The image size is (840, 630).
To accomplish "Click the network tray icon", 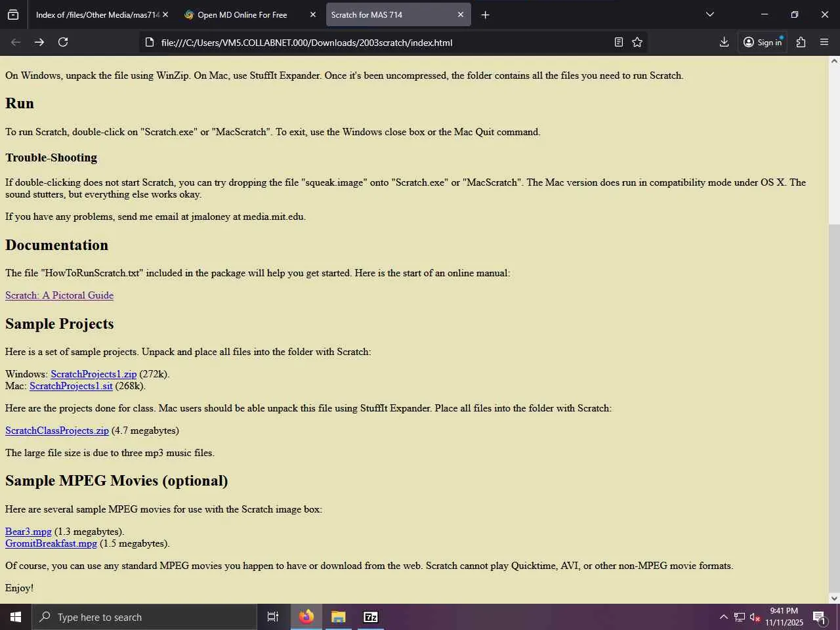I will coord(740,617).
